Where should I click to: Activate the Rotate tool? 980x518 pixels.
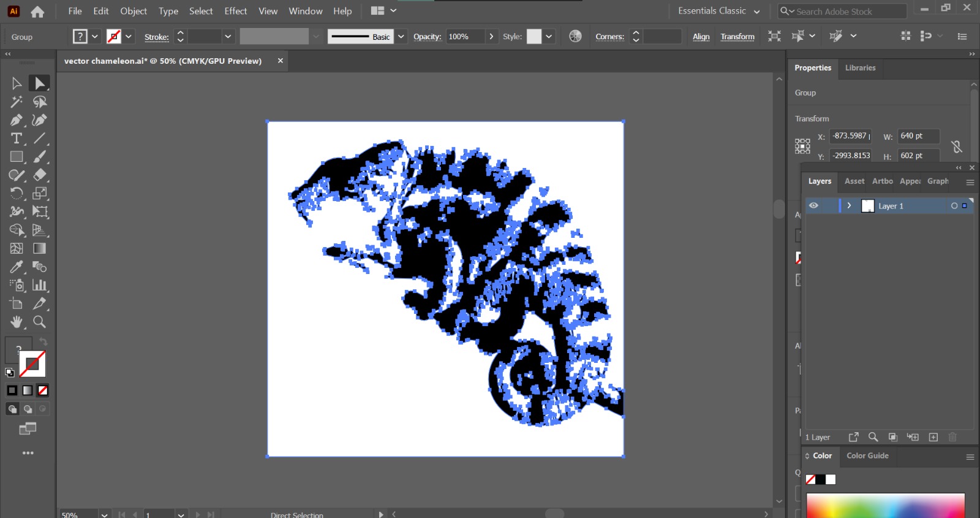[x=17, y=194]
